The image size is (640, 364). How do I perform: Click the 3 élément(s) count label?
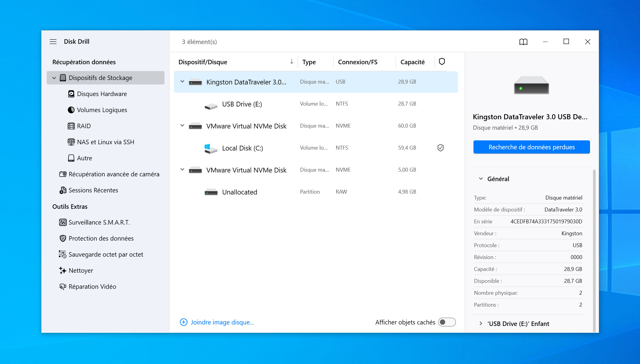(199, 42)
